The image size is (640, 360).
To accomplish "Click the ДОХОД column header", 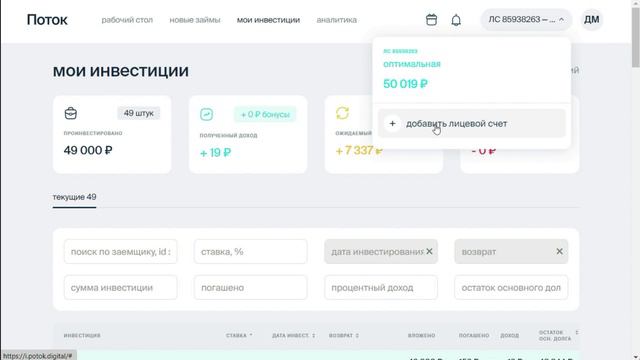I will 509,335.
